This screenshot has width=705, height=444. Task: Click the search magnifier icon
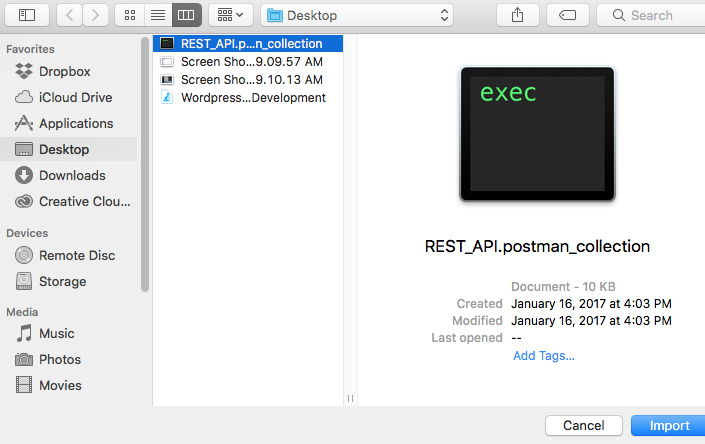[x=619, y=15]
